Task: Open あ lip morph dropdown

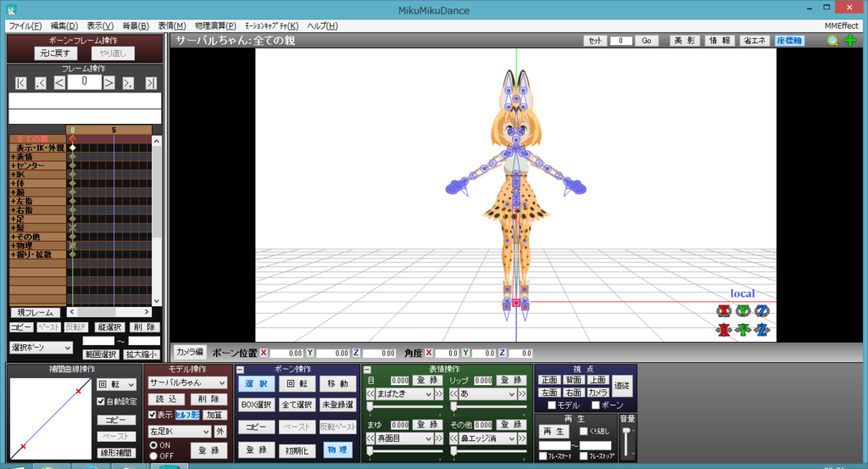Action: click(x=487, y=394)
